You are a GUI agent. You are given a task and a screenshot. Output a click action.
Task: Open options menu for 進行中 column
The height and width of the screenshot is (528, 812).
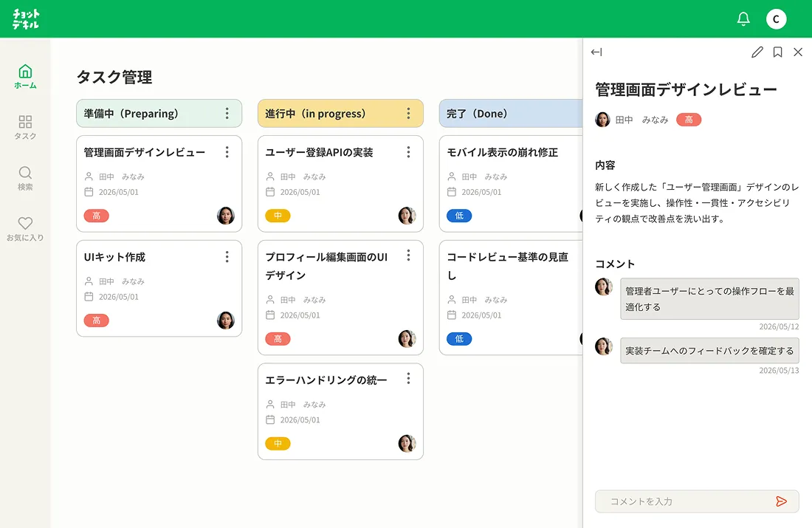[408, 114]
